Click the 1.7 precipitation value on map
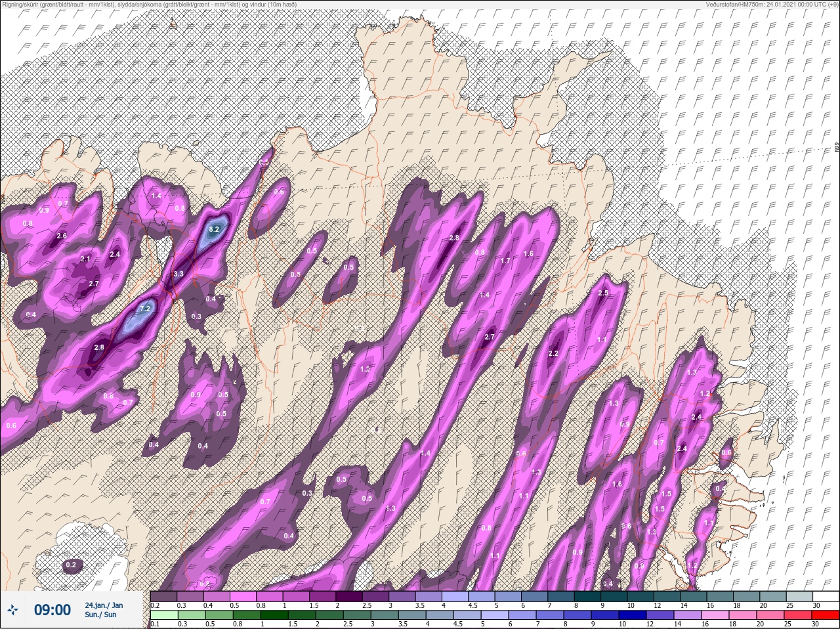 pyautogui.click(x=505, y=261)
